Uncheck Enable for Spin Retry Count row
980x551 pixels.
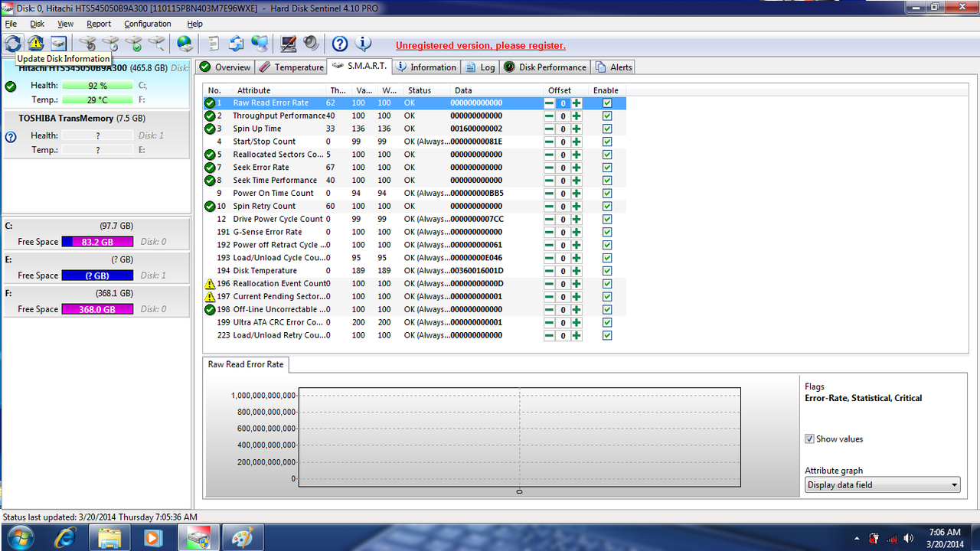coord(607,207)
